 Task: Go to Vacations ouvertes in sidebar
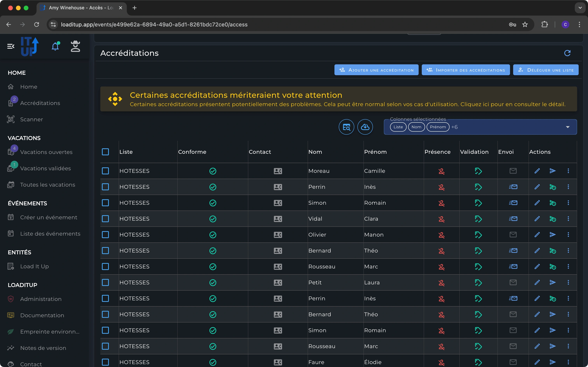(x=46, y=152)
